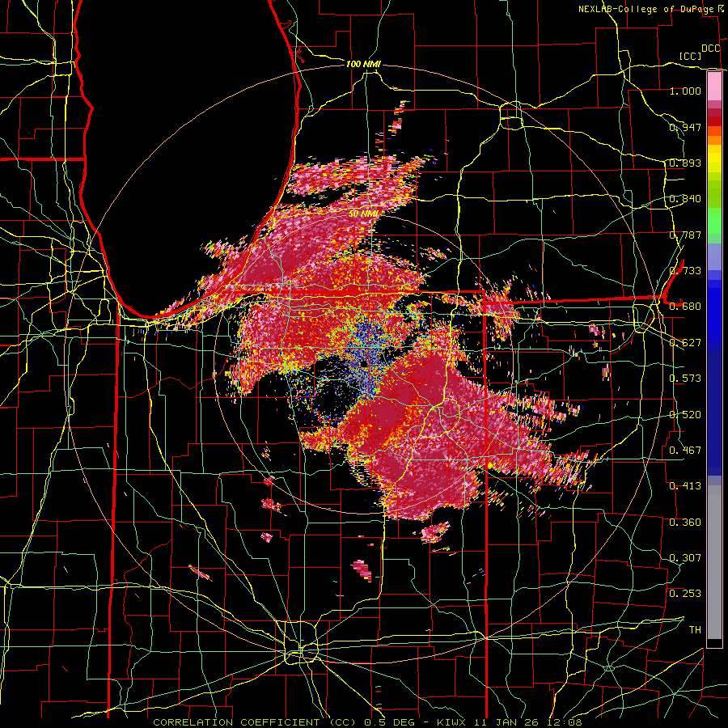Click the KIWX station identifier in caption
The height and width of the screenshot is (728, 728).
coord(451,722)
